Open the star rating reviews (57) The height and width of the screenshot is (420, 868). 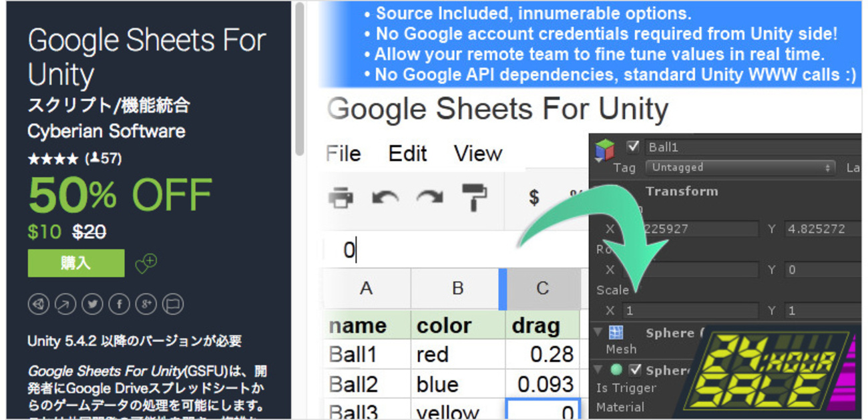pyautogui.click(x=74, y=159)
